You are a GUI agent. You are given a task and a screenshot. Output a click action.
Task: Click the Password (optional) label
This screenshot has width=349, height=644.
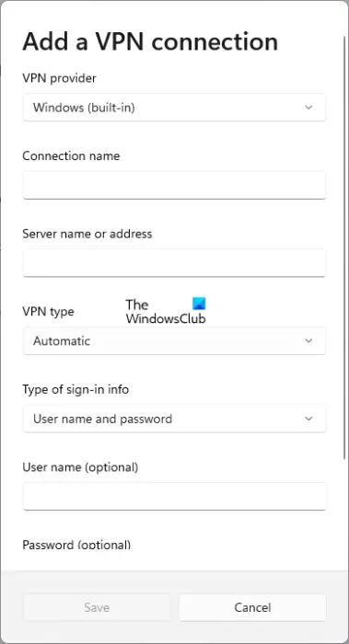point(76,545)
